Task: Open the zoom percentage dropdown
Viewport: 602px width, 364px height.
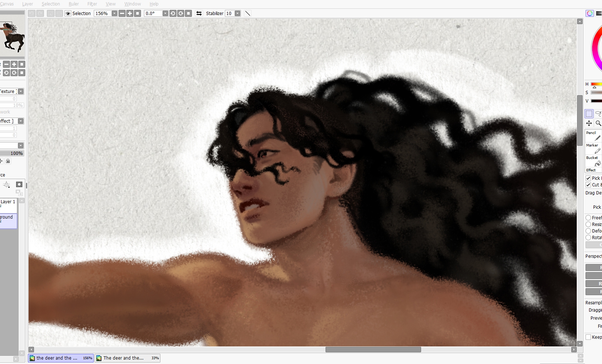Action: 114,14
